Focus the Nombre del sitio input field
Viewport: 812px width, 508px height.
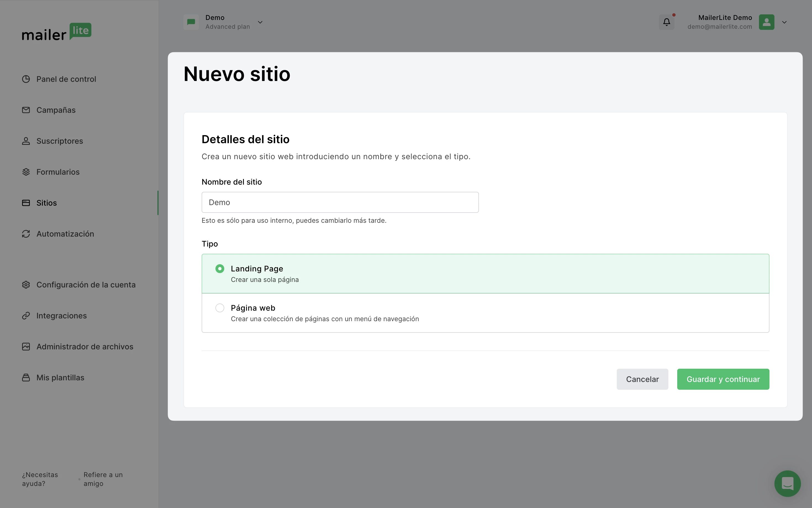pos(340,202)
